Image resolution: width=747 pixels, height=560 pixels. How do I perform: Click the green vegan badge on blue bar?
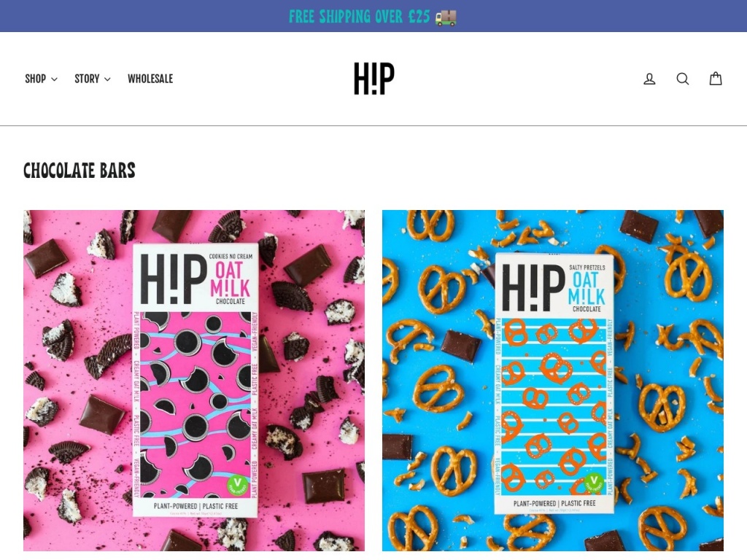594,482
